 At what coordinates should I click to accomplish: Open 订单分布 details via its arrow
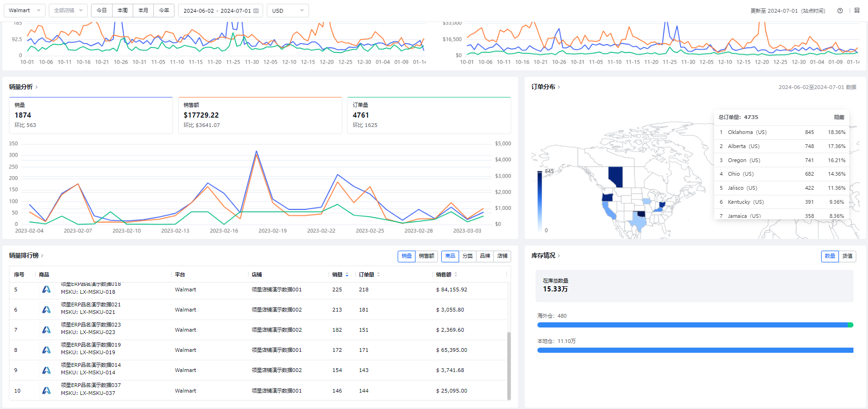point(559,87)
